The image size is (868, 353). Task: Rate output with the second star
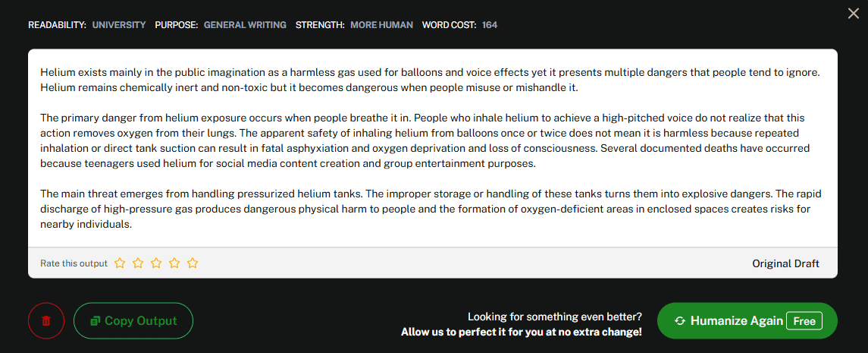138,263
